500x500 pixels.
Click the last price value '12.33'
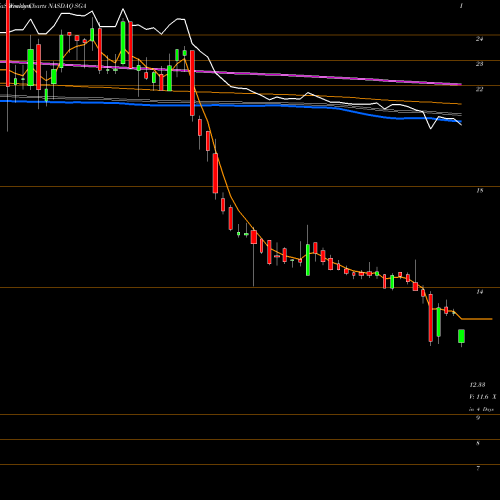click(477, 385)
